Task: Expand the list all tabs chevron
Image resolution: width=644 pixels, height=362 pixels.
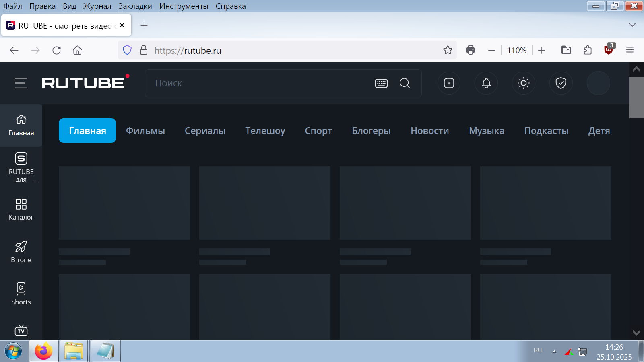Action: [632, 25]
